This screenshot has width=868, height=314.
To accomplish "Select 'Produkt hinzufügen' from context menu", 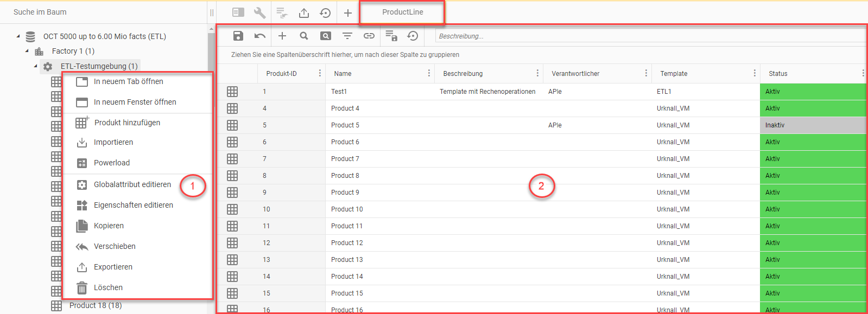I will click(x=127, y=123).
